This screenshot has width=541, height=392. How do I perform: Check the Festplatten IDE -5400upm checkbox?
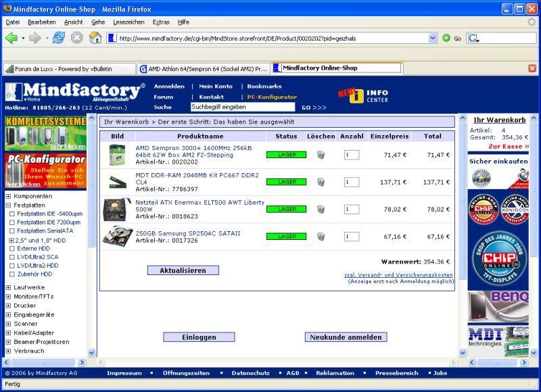point(12,214)
